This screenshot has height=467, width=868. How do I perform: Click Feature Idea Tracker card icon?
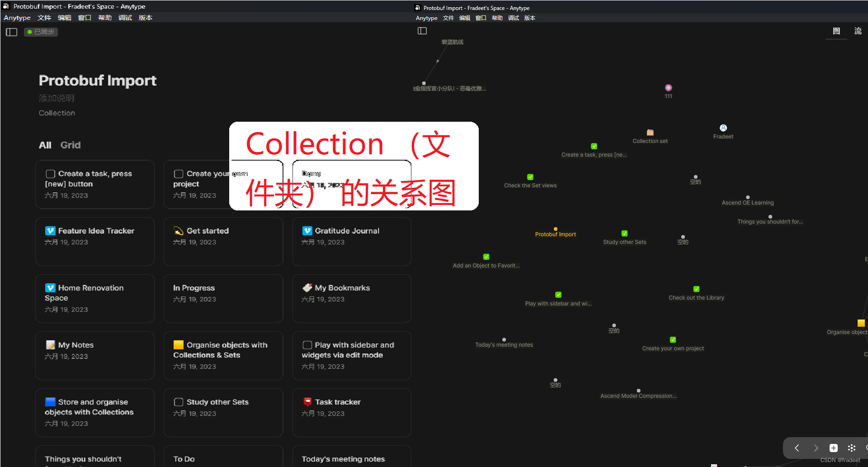pos(50,231)
